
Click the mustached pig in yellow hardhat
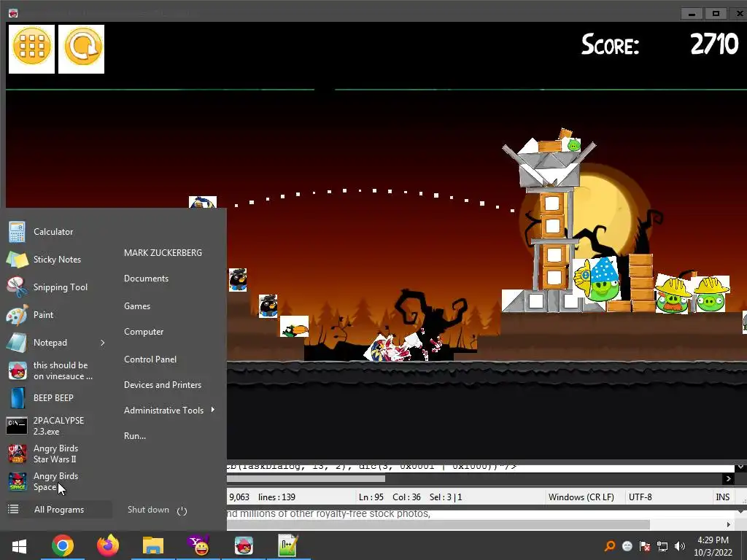point(673,295)
